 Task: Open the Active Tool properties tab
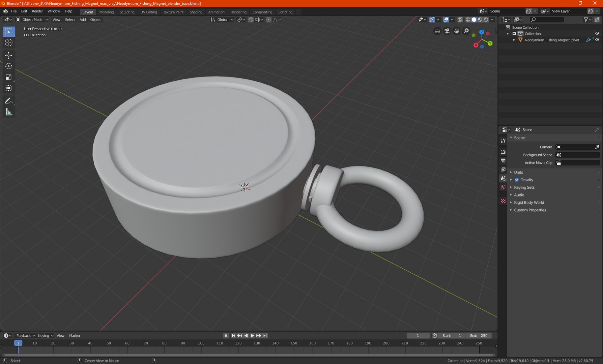tap(503, 141)
